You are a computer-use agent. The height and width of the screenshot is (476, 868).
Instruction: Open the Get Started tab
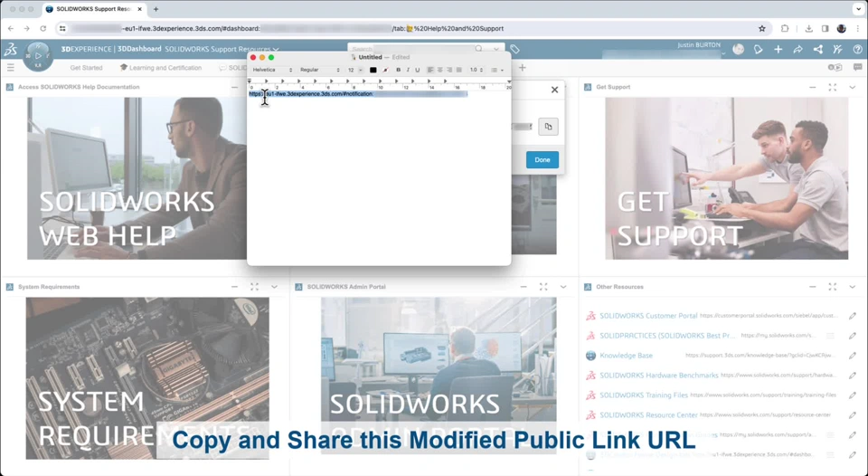[x=86, y=68]
